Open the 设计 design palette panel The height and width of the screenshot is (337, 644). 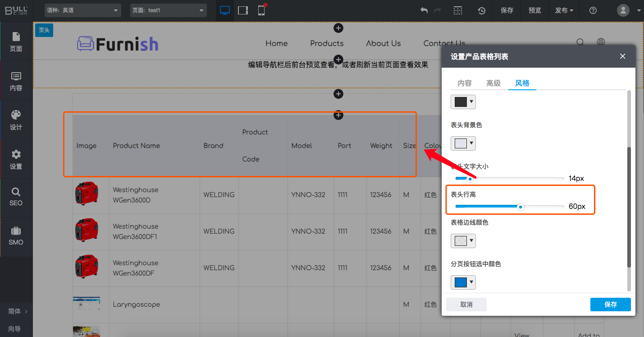(16, 120)
